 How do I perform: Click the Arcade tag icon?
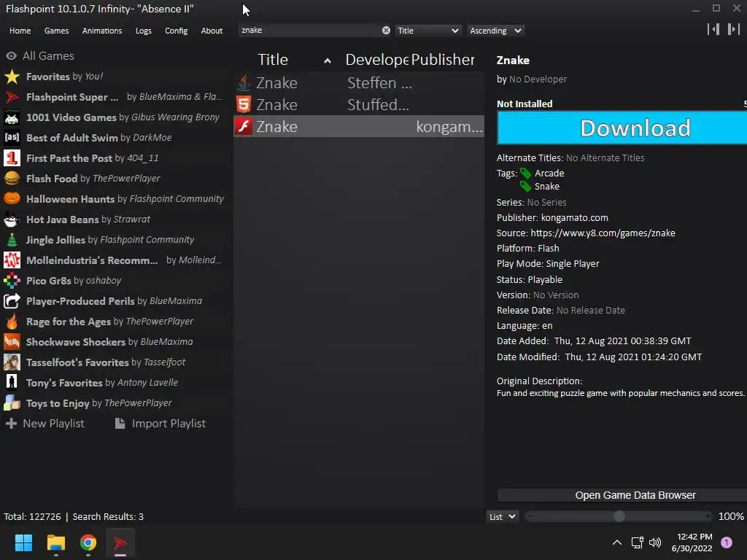tap(525, 174)
